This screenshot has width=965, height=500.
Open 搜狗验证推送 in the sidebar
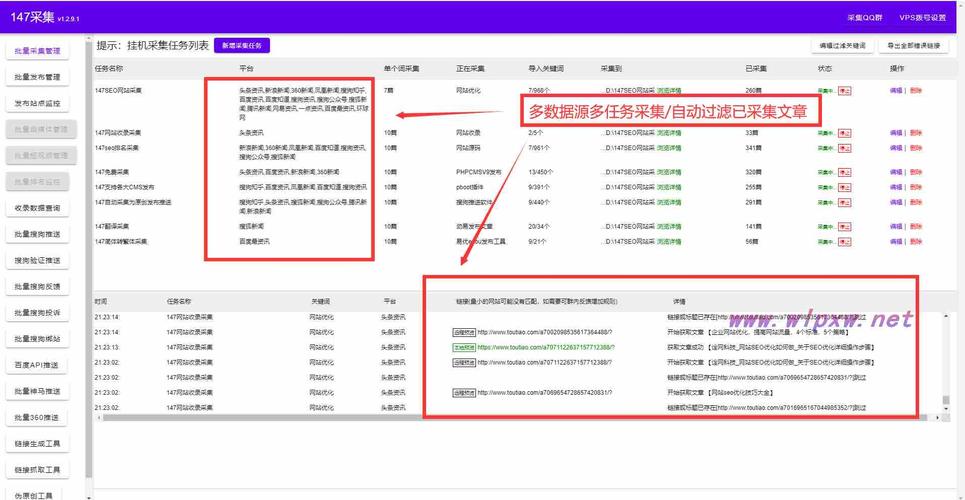(37, 260)
